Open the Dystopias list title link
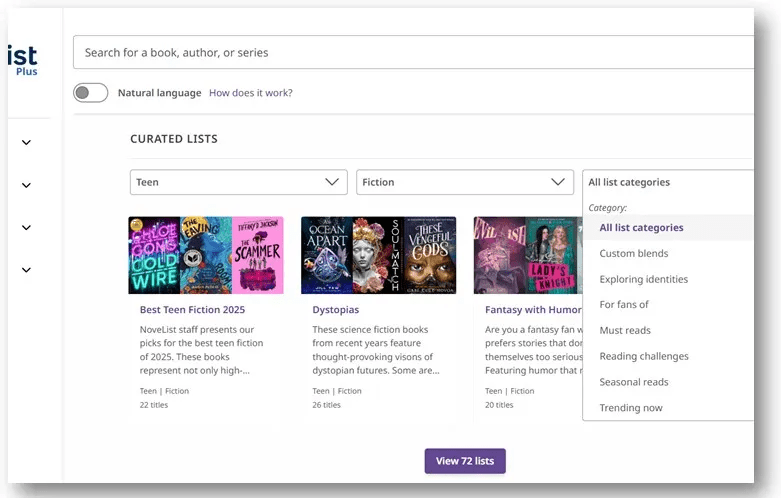The image size is (781, 498). 335,310
